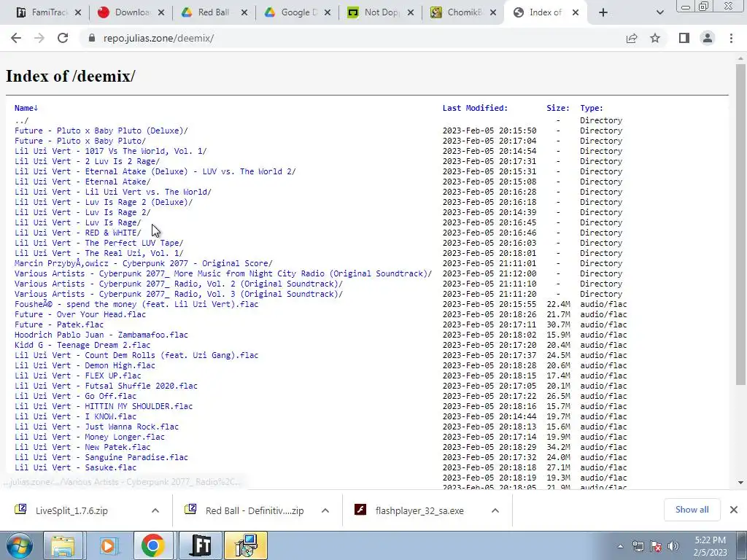Click the scrollbar down arrow
The width and height of the screenshot is (747, 560).
tap(740, 483)
